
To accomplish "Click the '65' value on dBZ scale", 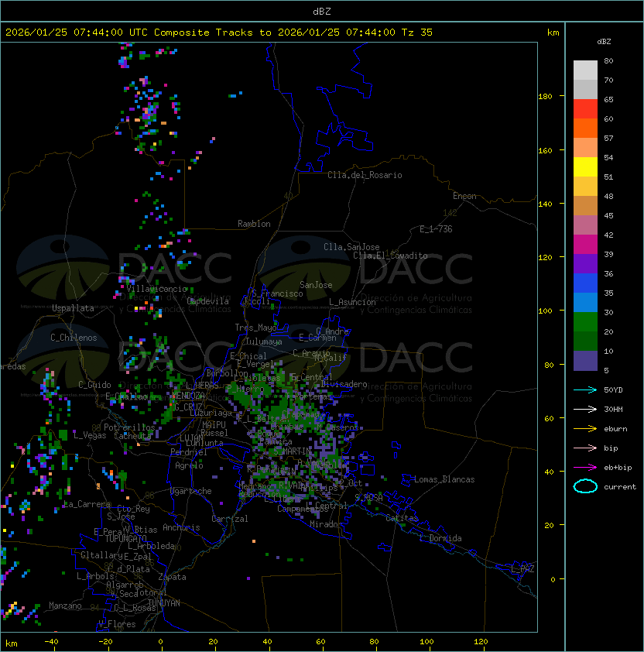I will [608, 99].
